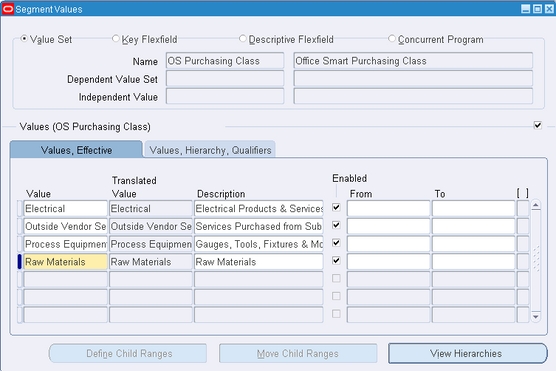Click the scroll down arrow in values list
The image size is (556, 371).
pyautogui.click(x=536, y=317)
